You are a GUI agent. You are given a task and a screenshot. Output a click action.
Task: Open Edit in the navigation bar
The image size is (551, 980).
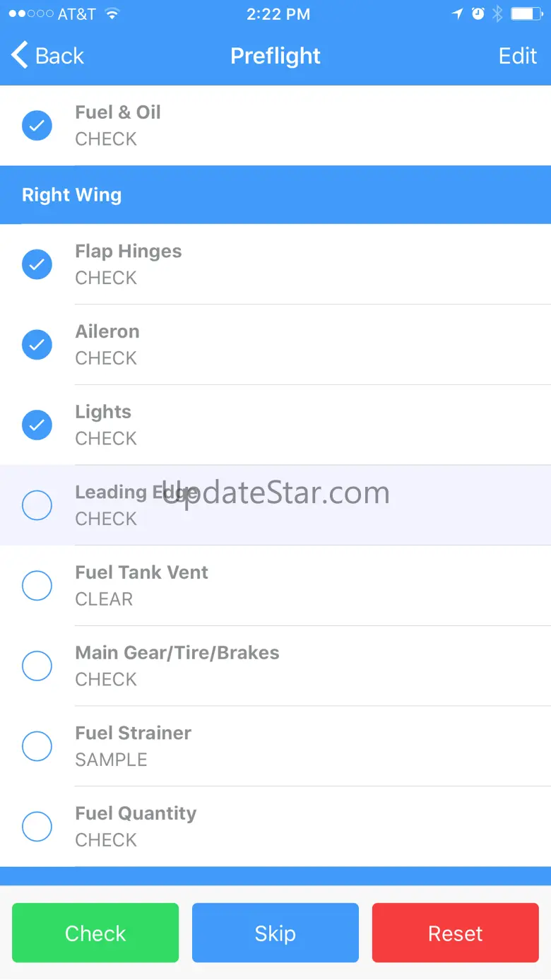click(x=518, y=56)
